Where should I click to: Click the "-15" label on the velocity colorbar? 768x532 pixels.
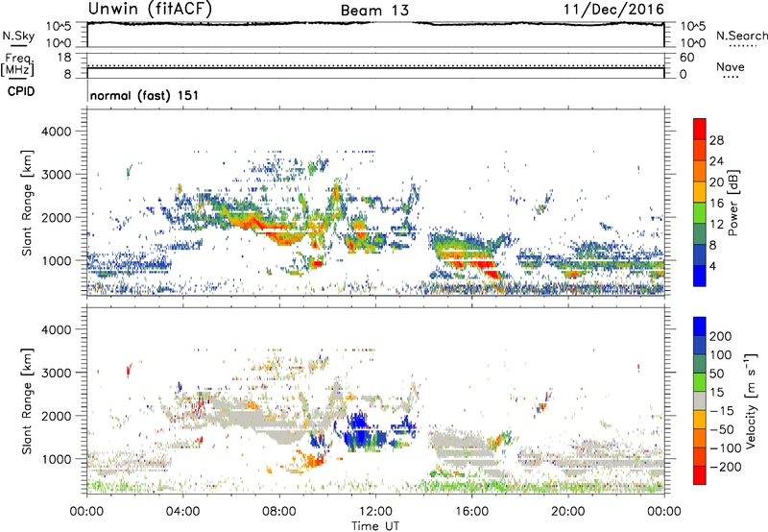point(722,410)
